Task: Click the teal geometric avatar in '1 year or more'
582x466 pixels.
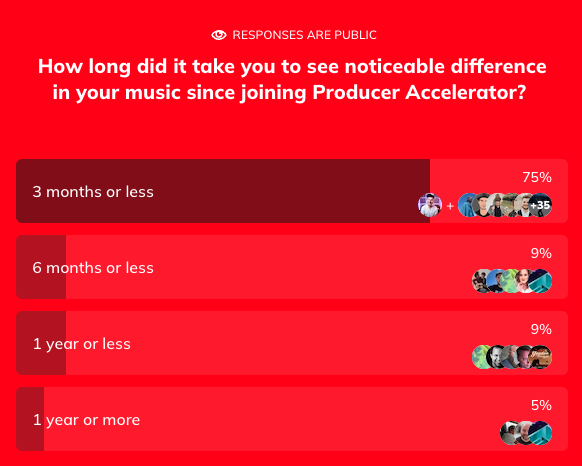Action: coord(540,433)
